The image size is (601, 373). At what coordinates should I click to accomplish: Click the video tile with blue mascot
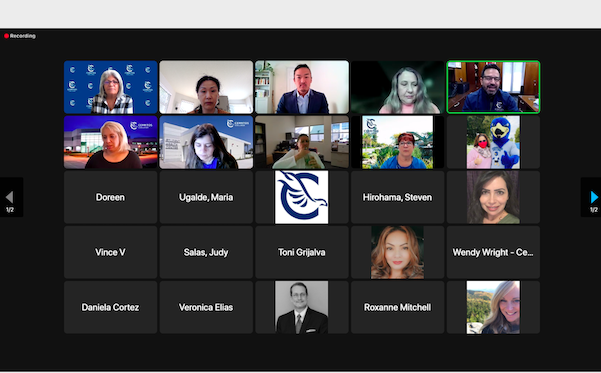(493, 142)
